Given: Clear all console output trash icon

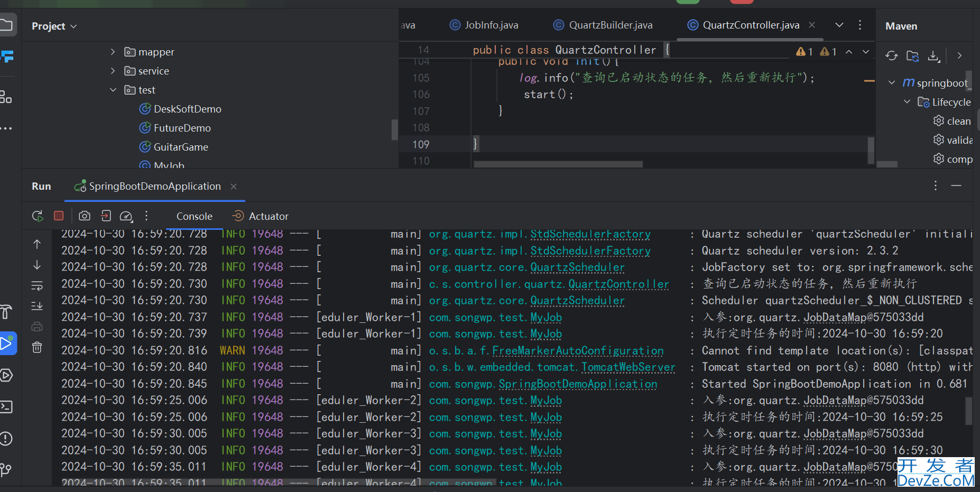Looking at the screenshot, I should click(x=37, y=347).
